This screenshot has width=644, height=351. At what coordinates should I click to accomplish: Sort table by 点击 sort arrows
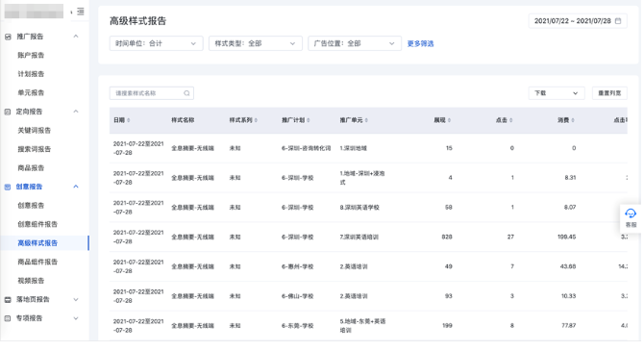(511, 120)
